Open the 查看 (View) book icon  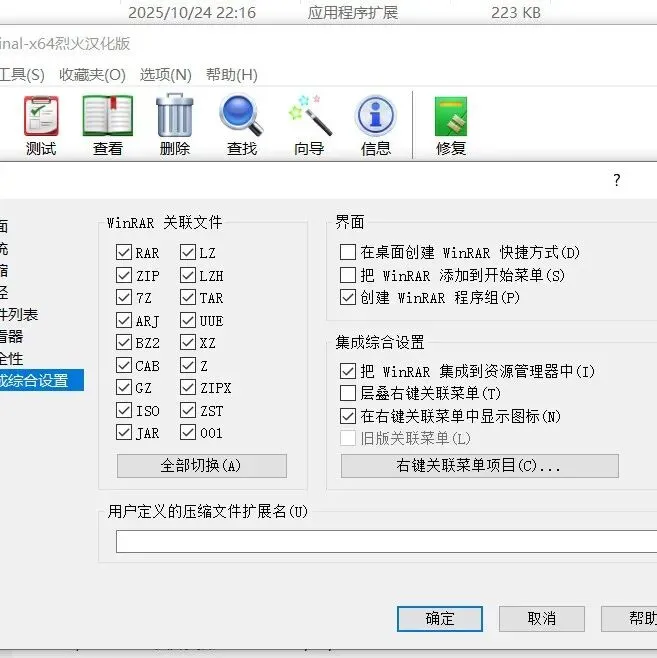pos(108,116)
